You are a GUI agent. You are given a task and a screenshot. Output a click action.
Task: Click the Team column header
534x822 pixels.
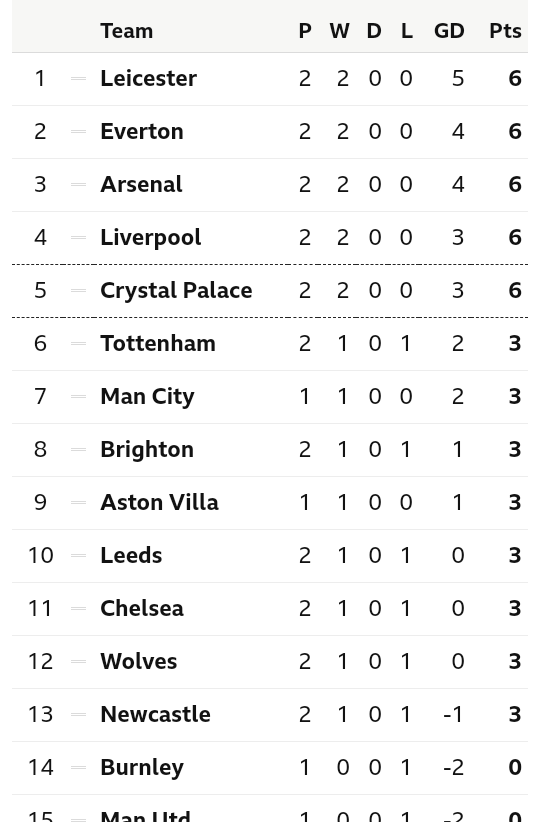[x=127, y=31]
